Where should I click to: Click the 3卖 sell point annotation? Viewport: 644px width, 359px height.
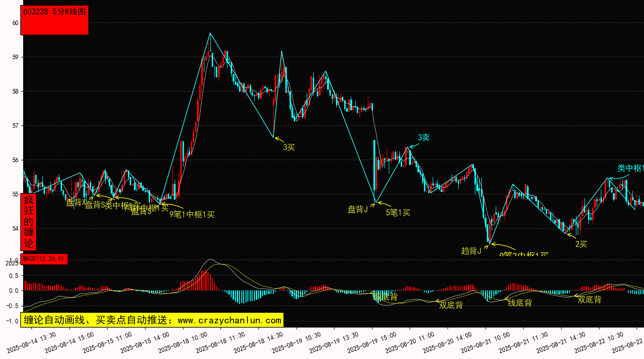(424, 137)
